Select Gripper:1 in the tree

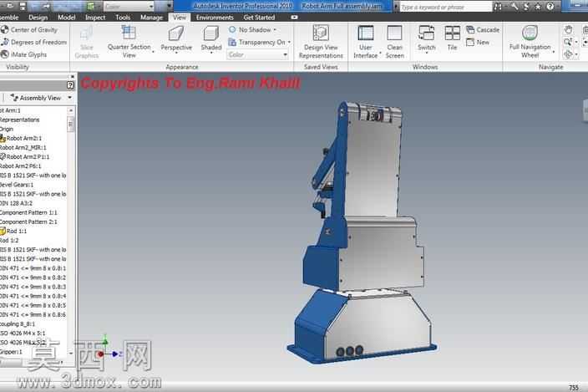(11, 352)
